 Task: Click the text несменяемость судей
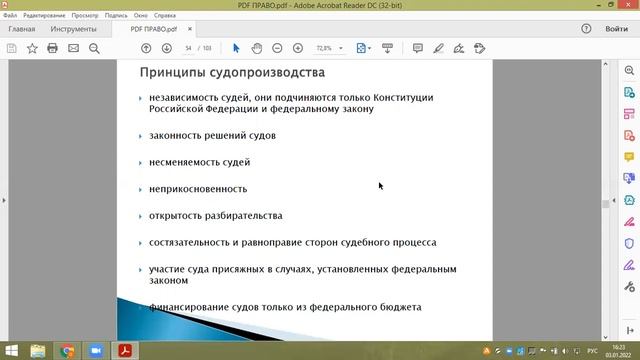pos(199,162)
